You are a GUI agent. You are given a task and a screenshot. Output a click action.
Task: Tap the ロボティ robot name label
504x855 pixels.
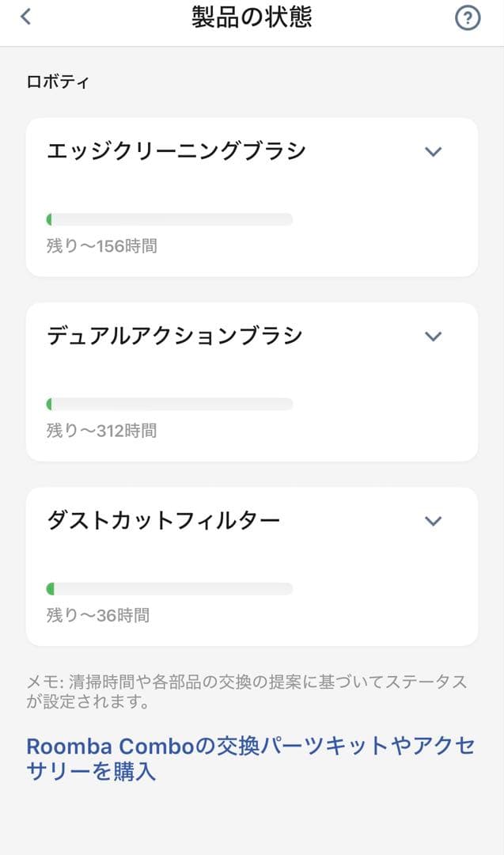point(58,82)
